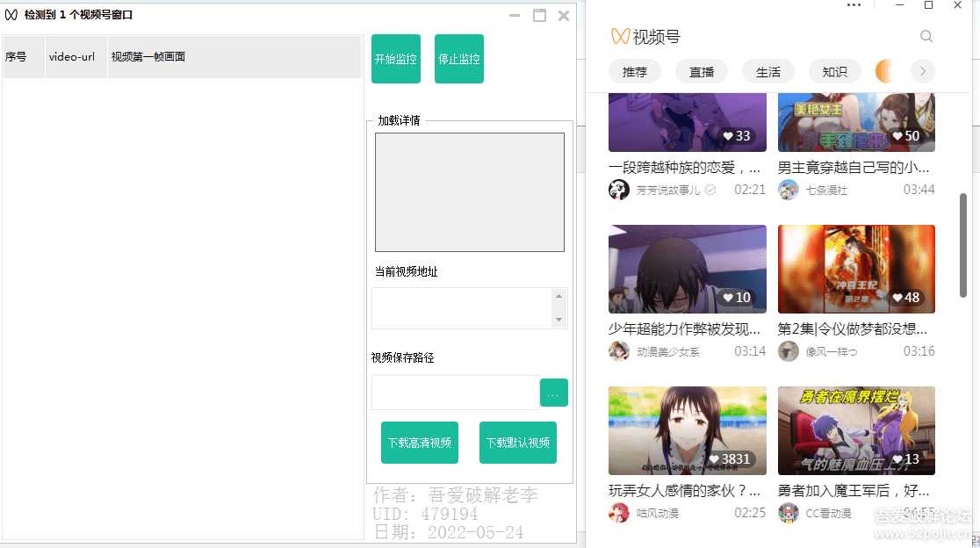980x548 pixels.
Task: Click the heart icon showing 48 likes
Action: [897, 298]
